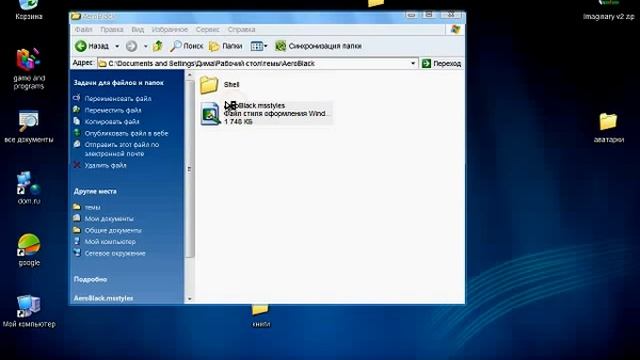This screenshot has height=360, width=640.
Task: Open the Вид menu
Action: [x=138, y=30]
